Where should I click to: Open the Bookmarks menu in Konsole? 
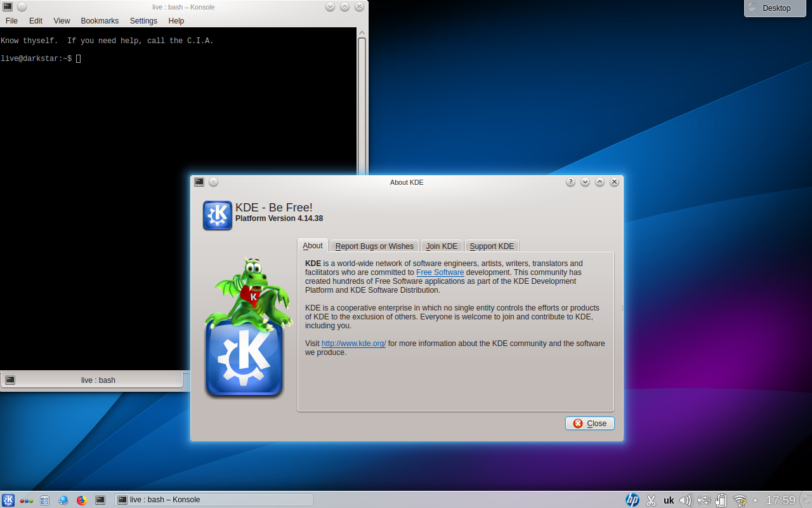pyautogui.click(x=100, y=21)
